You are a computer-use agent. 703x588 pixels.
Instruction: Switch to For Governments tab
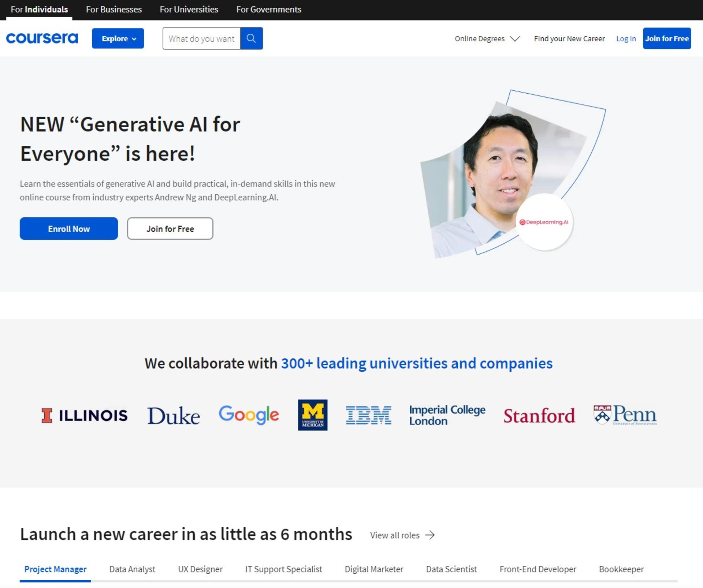pyautogui.click(x=269, y=10)
